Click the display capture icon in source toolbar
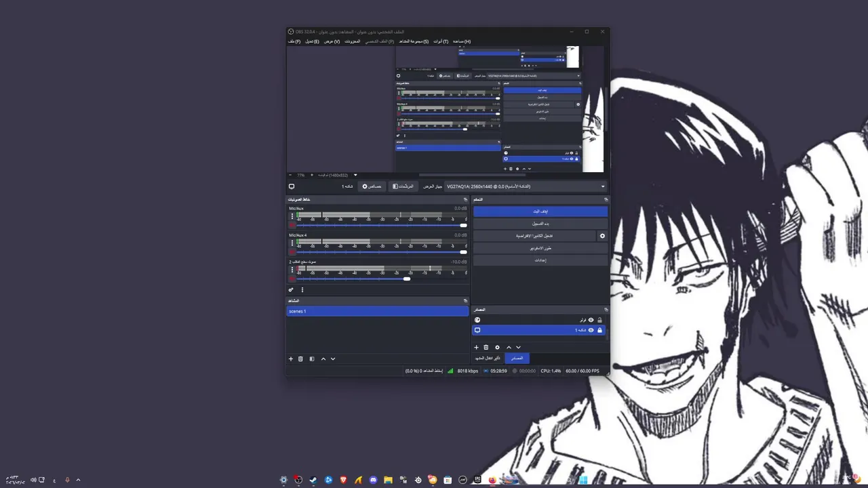Screen dimensions: 868x488 click(x=292, y=186)
